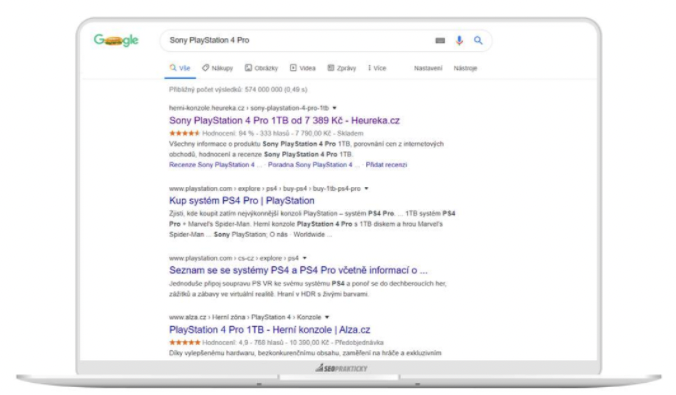
Task: Start voice search with microphone icon
Action: pos(459,41)
